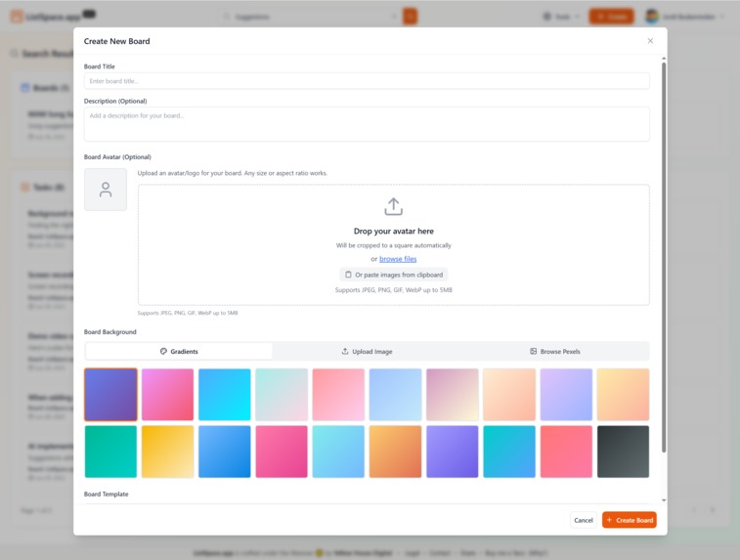Select the soft pink gradient swatch, top row
This screenshot has width=740, height=560.
338,395
